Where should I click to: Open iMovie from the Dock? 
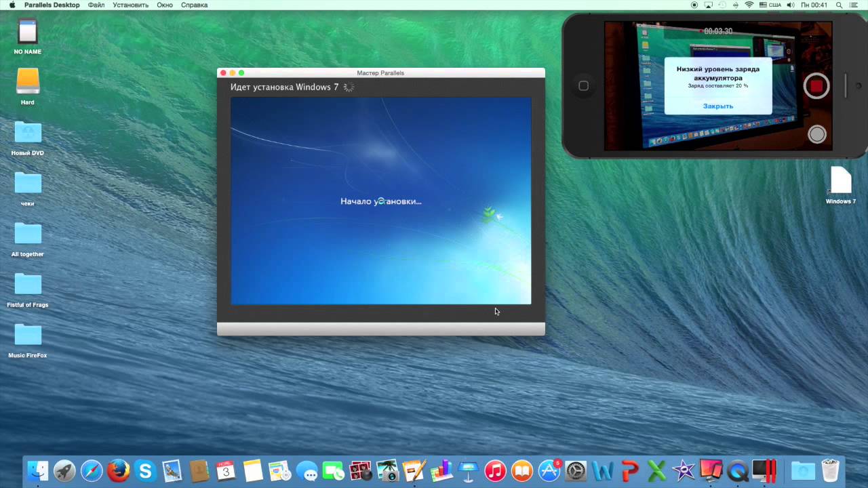click(x=683, y=470)
